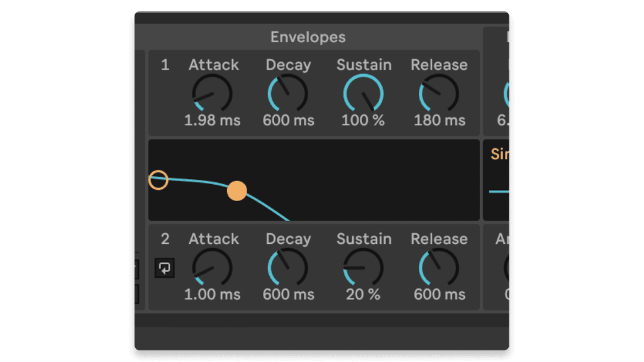Adjust the Envelope 2 Decay knob
This screenshot has width=644, height=362.
pos(287,268)
